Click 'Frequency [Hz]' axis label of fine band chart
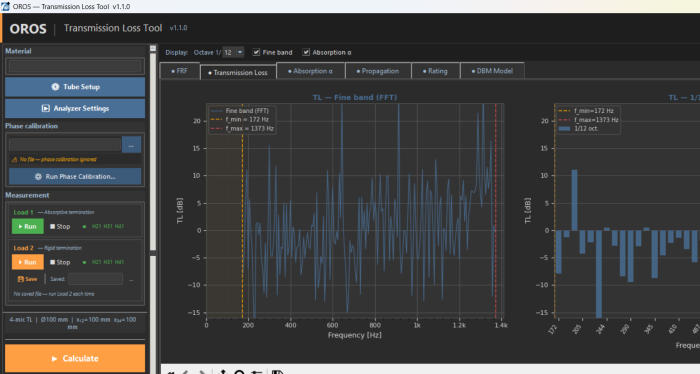The width and height of the screenshot is (700, 374). tap(355, 335)
